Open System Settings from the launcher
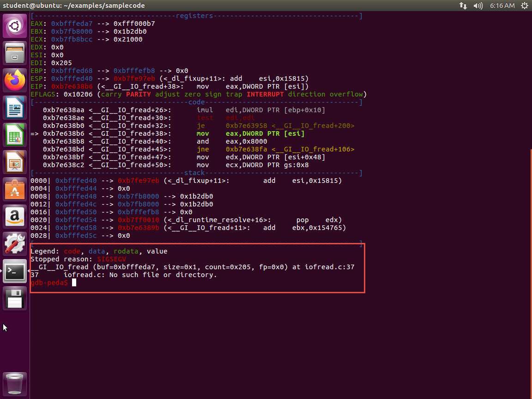This screenshot has height=399, width=532. 15,244
